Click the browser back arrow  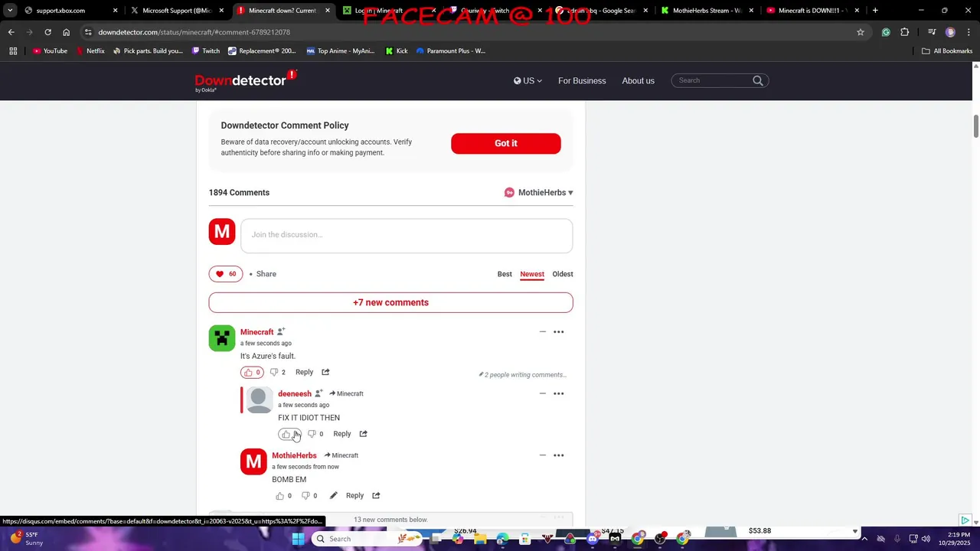(11, 32)
